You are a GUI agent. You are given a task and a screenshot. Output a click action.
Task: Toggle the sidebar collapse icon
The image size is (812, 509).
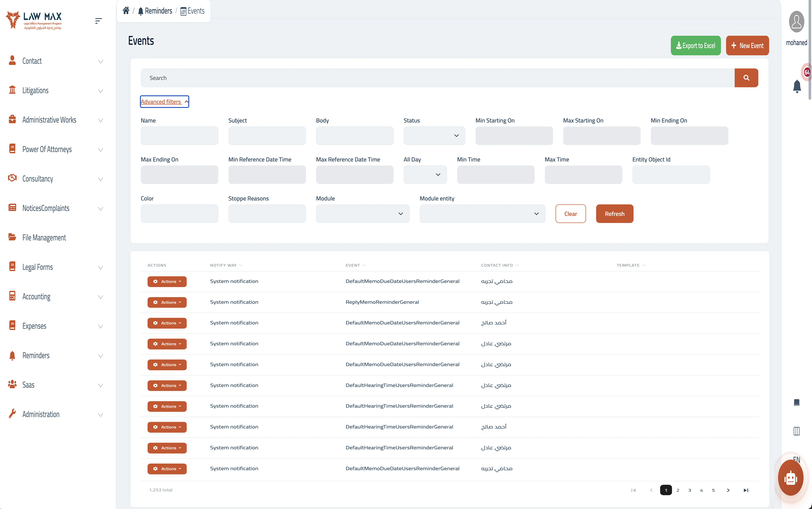98,21
